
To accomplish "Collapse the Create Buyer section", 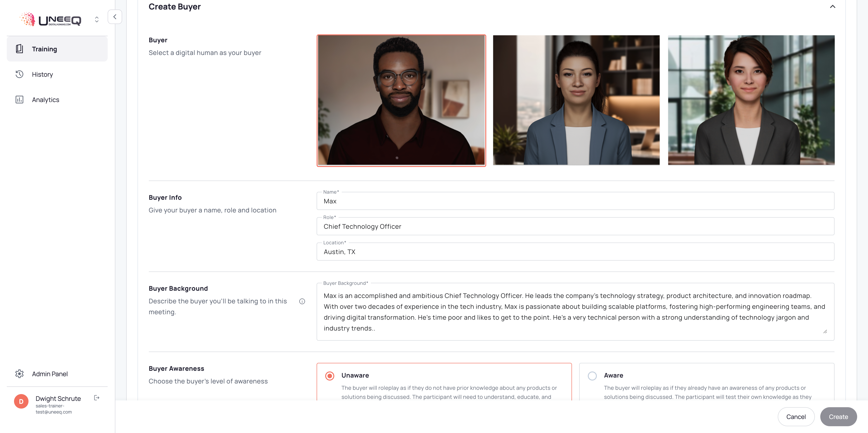I will (832, 6).
